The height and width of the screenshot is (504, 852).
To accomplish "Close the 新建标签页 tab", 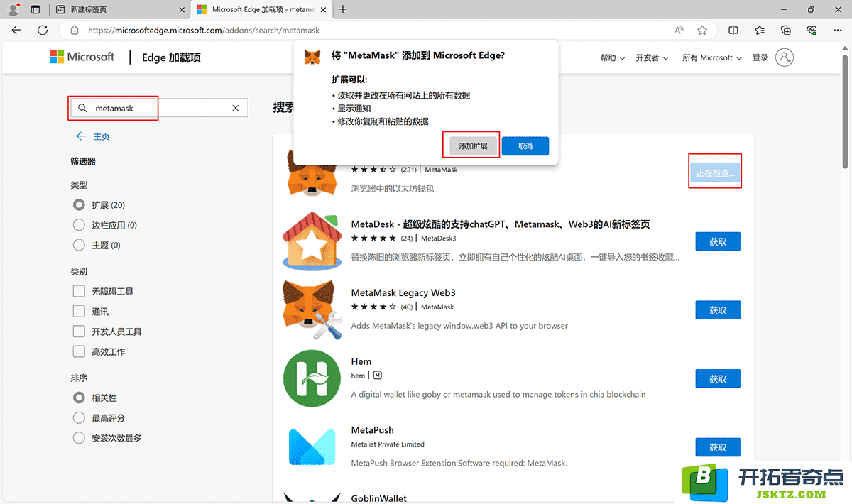I will [182, 10].
